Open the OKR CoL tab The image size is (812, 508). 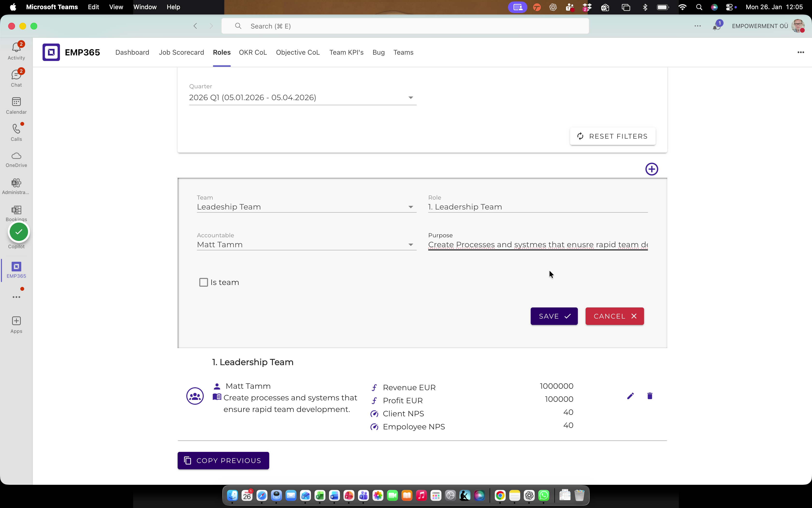[253, 52]
